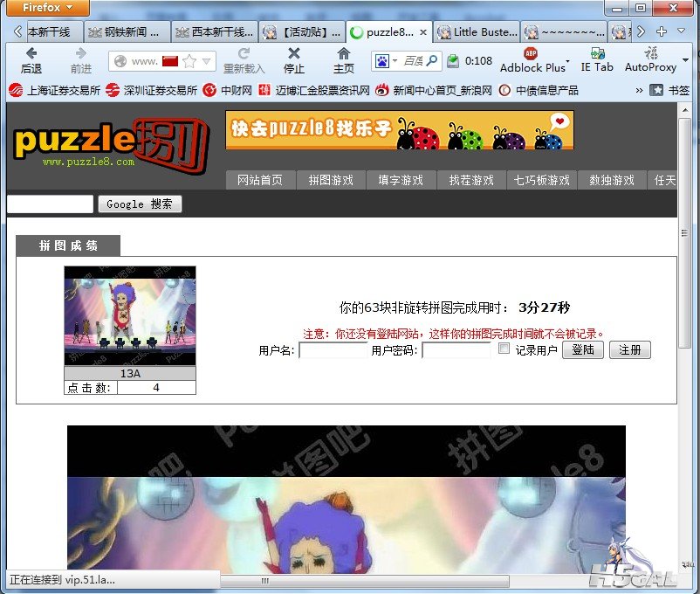Click the vertical scrollbar thumb
The image size is (700, 594).
click(x=684, y=232)
